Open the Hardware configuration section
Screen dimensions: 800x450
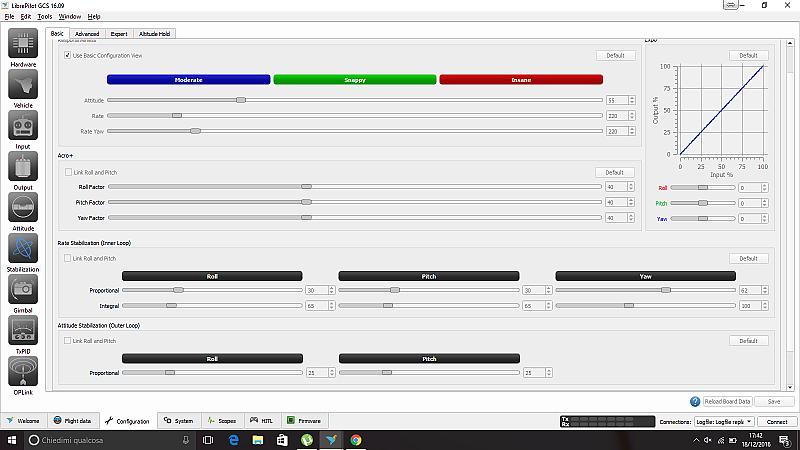23,48
